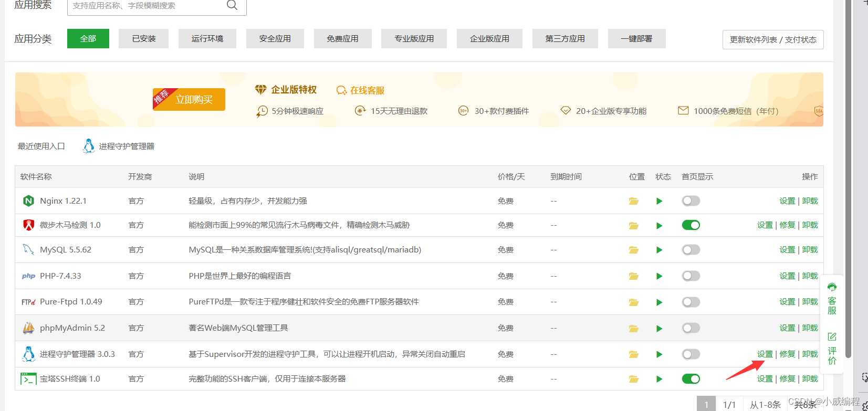The height and width of the screenshot is (411, 868).
Task: Open folder location for Pure-Ftpd
Action: pyautogui.click(x=634, y=302)
